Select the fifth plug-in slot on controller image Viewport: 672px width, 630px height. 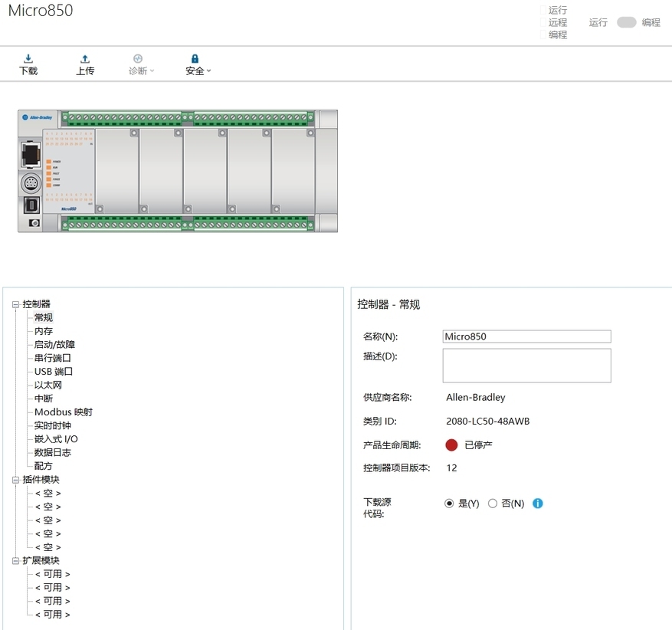293,171
